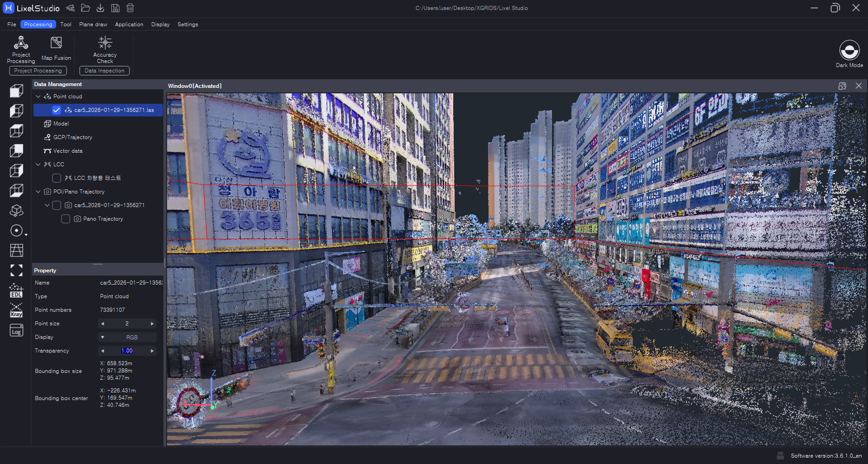
Task: Select the Model tree row
Action: coord(98,124)
